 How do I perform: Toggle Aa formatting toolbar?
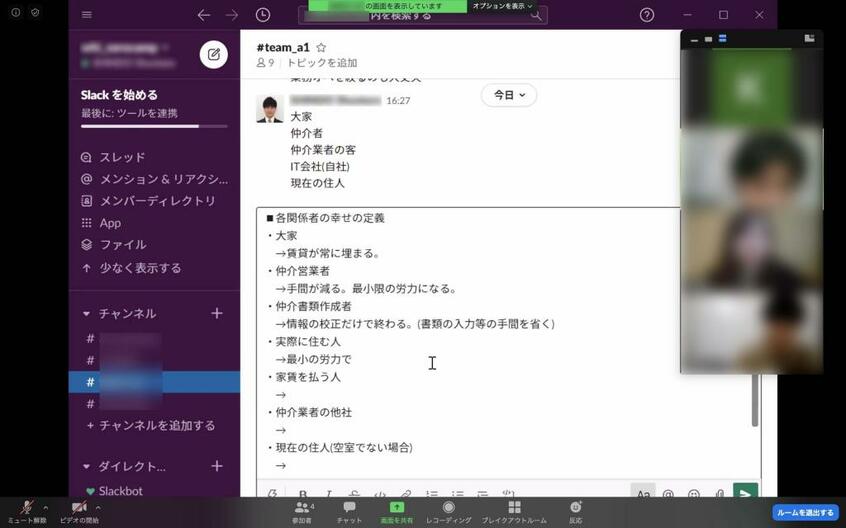(643, 492)
